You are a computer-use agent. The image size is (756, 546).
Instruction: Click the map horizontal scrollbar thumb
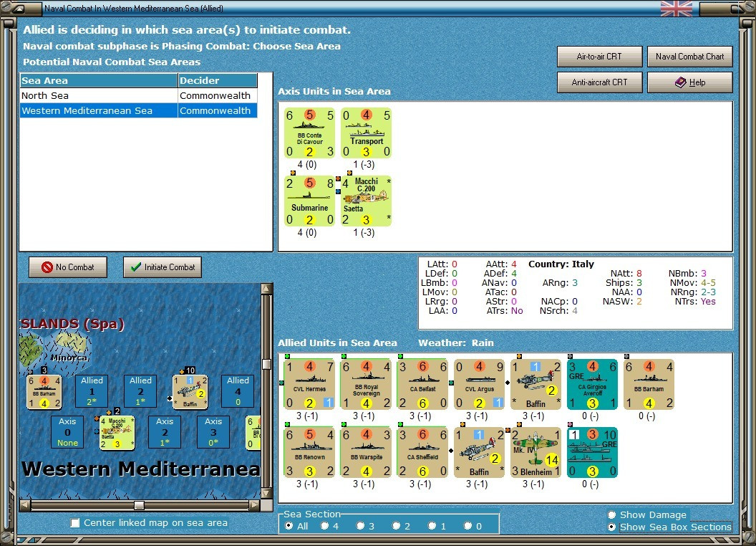coord(139,505)
